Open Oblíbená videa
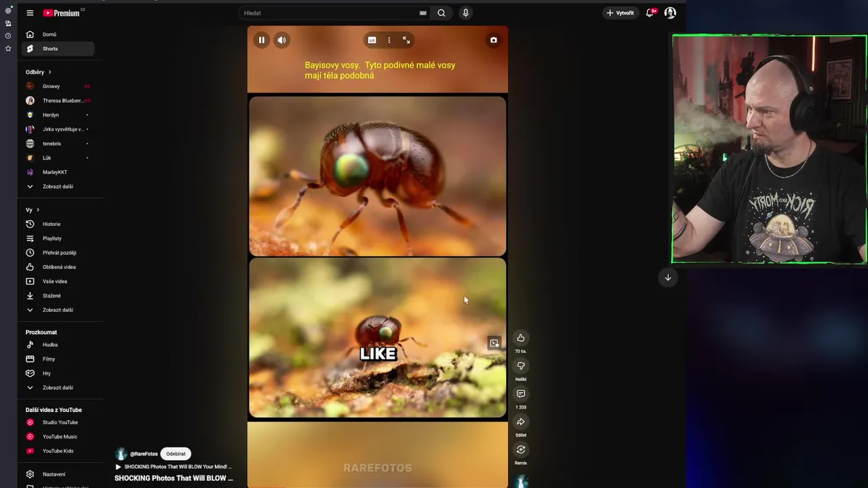The image size is (868, 488). [58, 267]
